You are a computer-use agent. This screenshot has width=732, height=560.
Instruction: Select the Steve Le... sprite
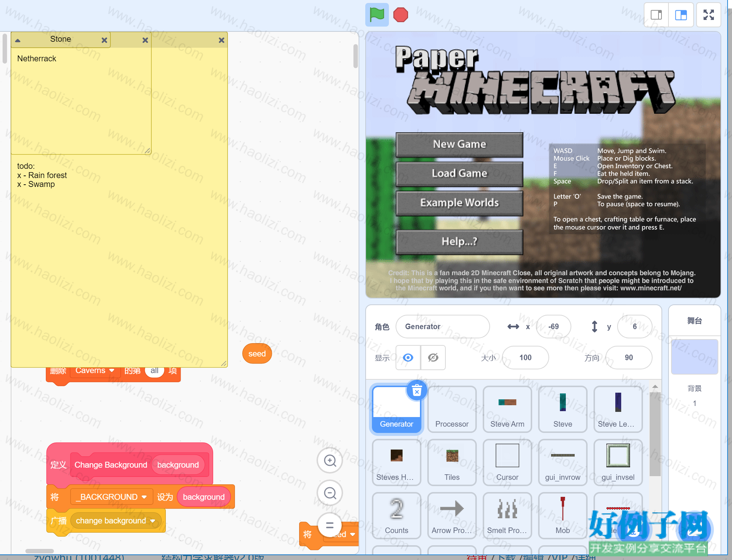coord(618,409)
